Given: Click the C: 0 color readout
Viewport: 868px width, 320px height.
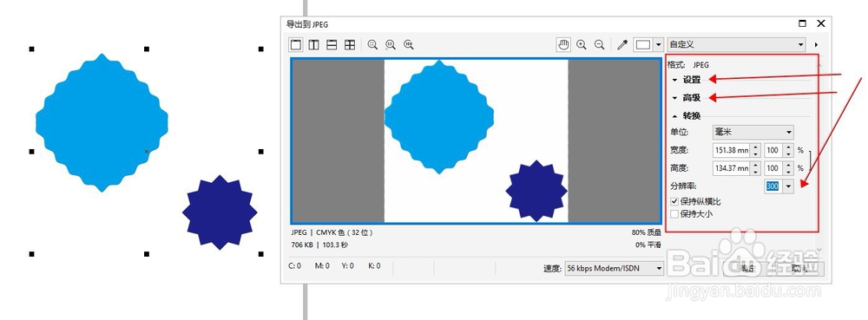Looking at the screenshot, I should 295,266.
